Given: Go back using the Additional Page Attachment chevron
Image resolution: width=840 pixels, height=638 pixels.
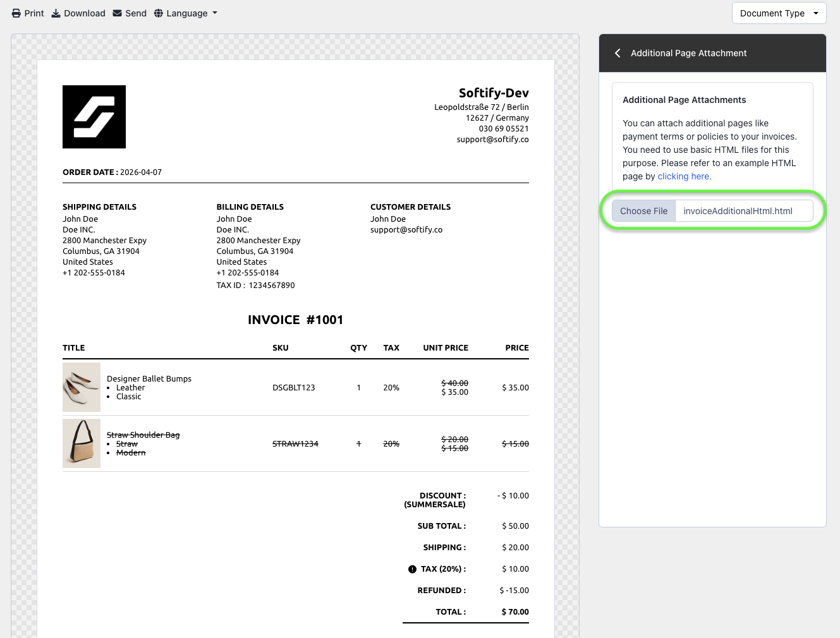Looking at the screenshot, I should pos(618,53).
